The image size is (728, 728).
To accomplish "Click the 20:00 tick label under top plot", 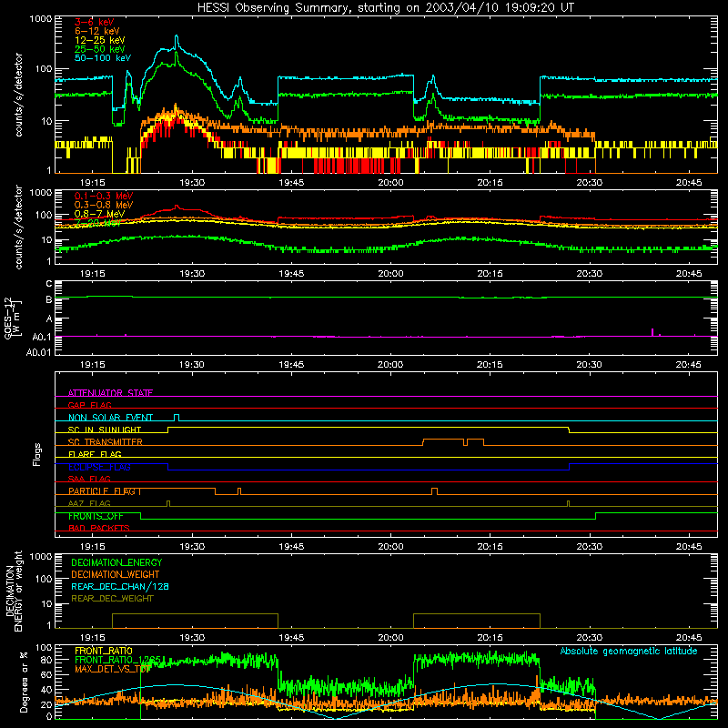I will tap(390, 183).
